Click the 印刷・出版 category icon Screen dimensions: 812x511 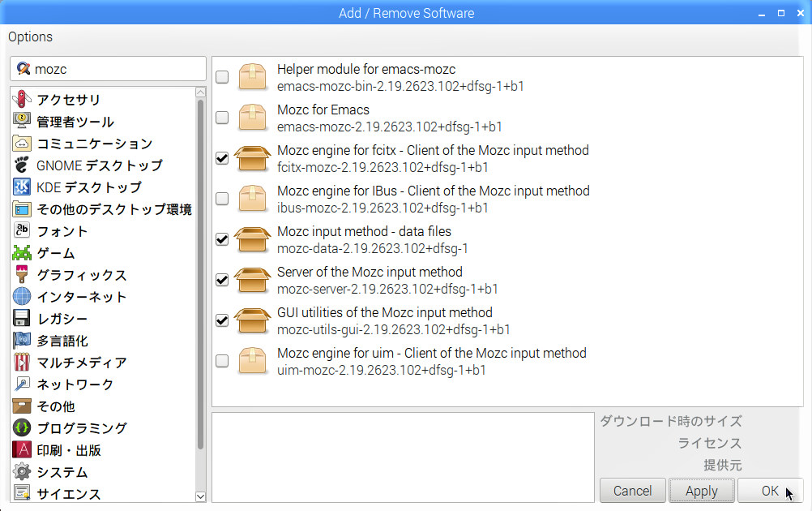(x=22, y=449)
